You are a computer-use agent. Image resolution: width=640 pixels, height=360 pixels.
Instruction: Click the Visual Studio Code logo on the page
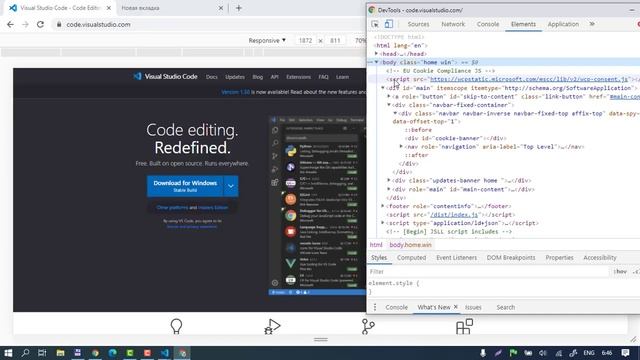pyautogui.click(x=166, y=76)
